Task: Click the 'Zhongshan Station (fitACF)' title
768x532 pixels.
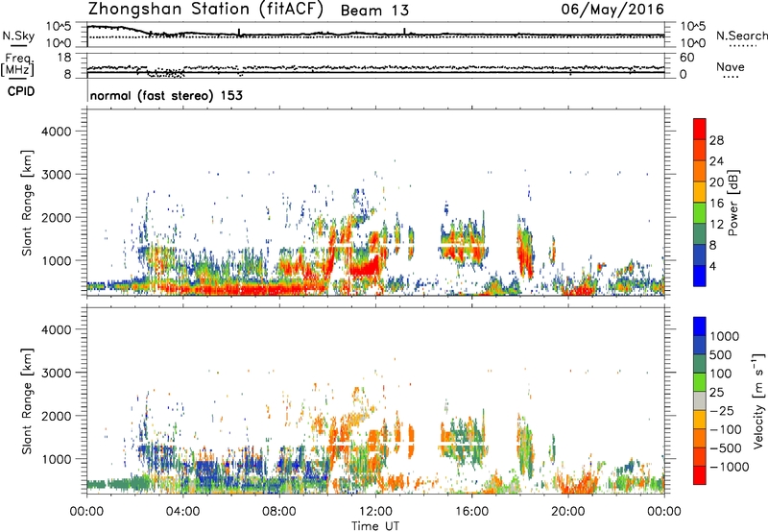Action: [x=205, y=10]
